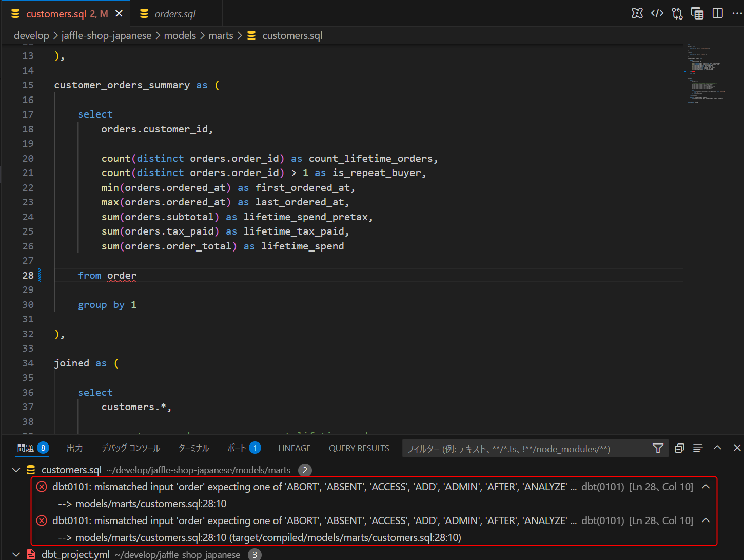Collapse the first dbt0101 error details
744x560 pixels.
coord(706,487)
